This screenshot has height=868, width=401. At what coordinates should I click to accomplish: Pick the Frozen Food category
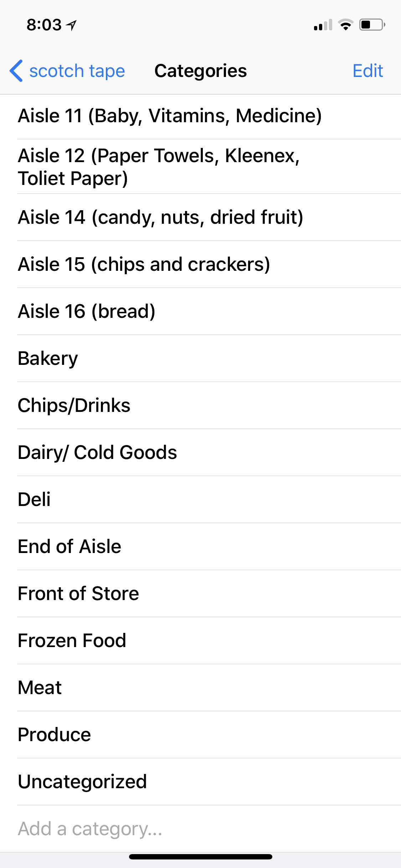click(72, 641)
